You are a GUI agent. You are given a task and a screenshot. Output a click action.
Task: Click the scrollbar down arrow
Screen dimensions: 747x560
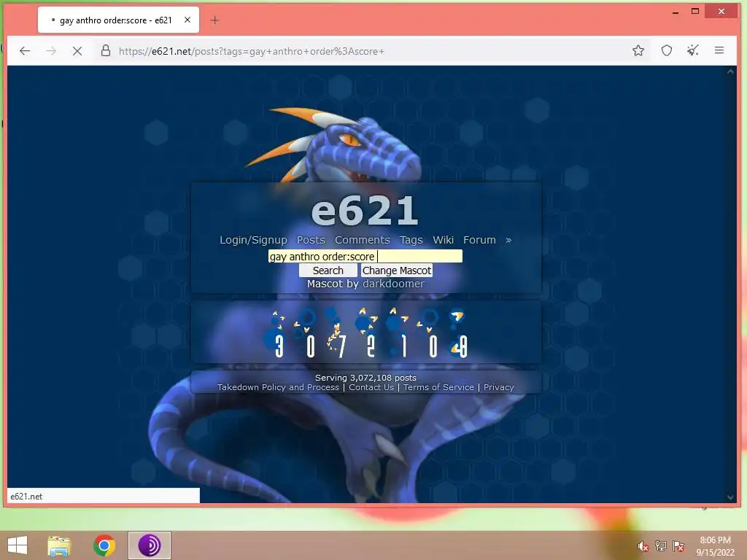[x=730, y=497]
